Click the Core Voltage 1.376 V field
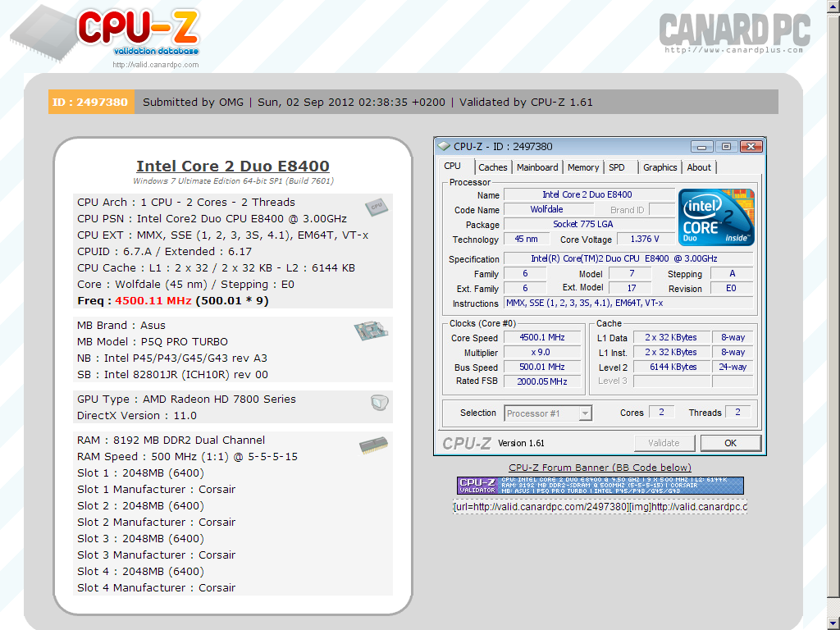840x630 pixels. click(645, 239)
